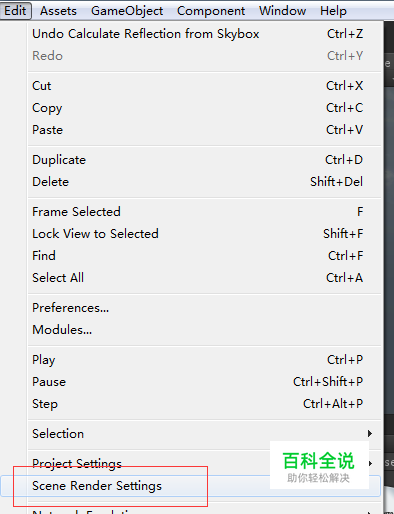Open the Window menu
This screenshot has width=394, height=514.
click(x=283, y=11)
